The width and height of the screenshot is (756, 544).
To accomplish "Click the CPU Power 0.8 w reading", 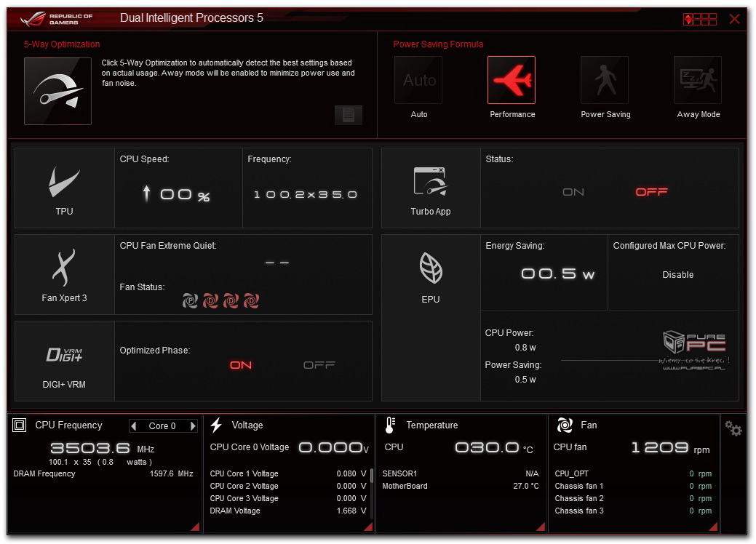I will tap(525, 348).
